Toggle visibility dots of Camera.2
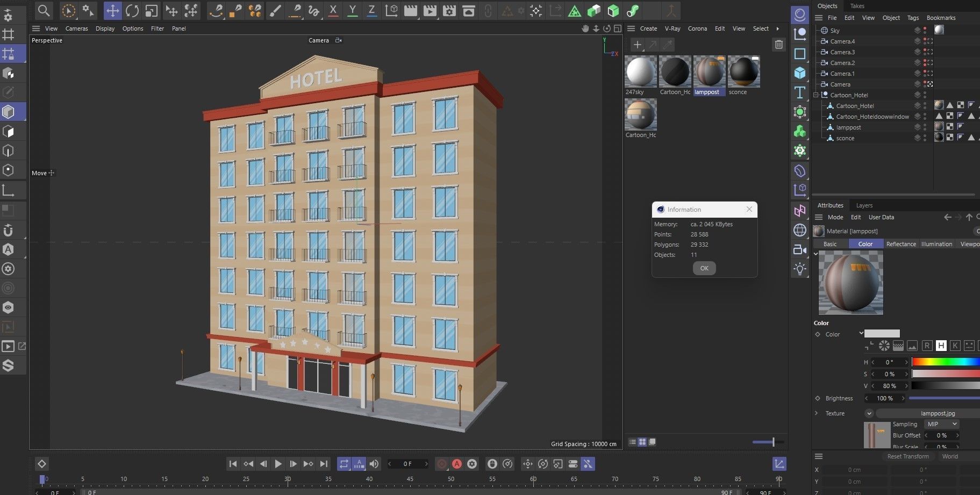Screen dimensions: 980x495 tap(925, 63)
